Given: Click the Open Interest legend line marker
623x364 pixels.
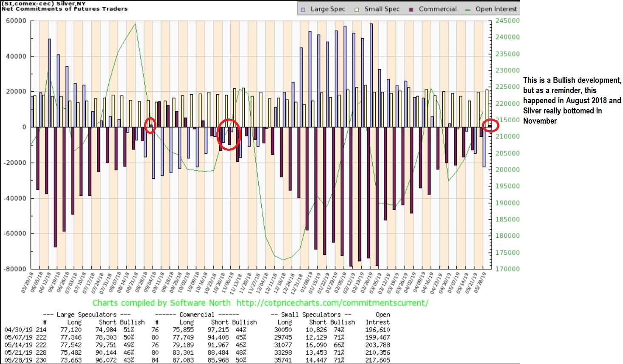Looking at the screenshot, I should click(x=468, y=9).
